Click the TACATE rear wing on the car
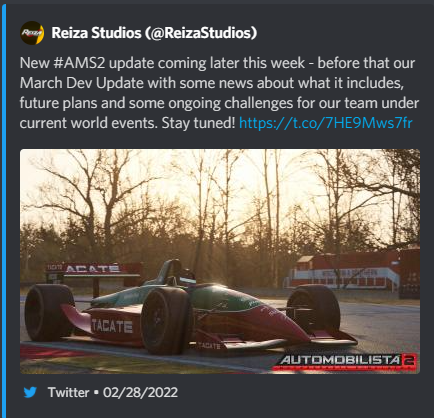 pyautogui.click(x=93, y=269)
